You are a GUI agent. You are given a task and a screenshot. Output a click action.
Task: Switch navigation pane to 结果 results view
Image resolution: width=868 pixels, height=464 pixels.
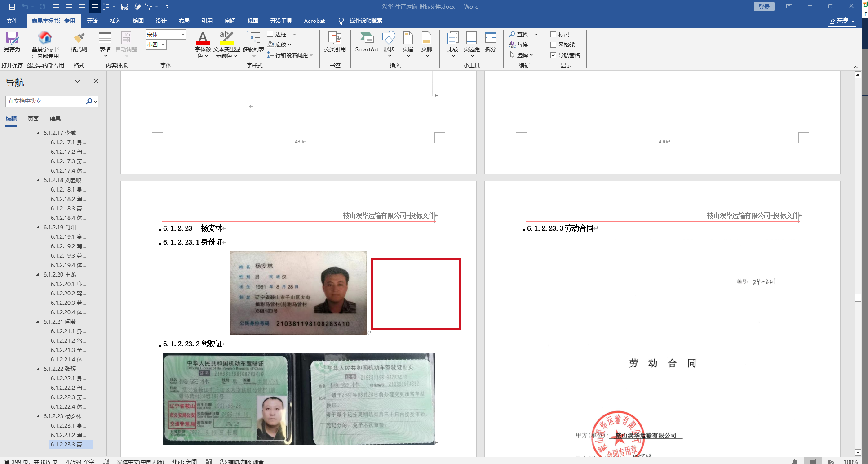point(55,119)
